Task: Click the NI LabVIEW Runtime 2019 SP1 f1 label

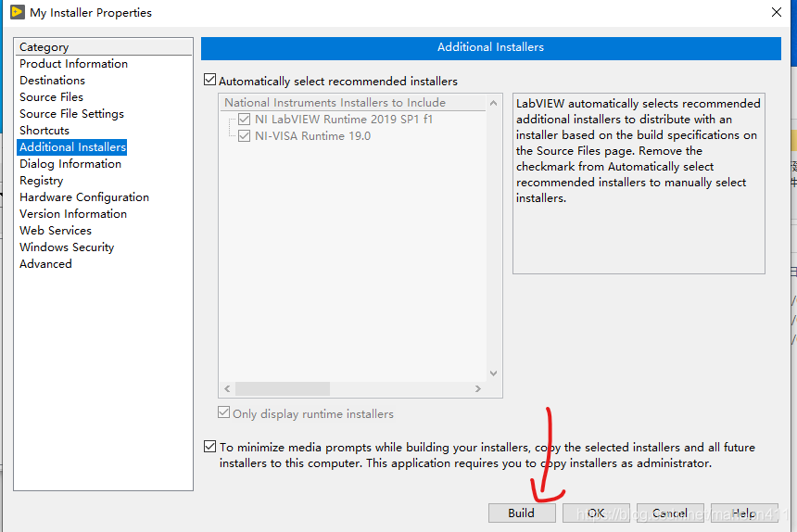Action: pos(344,120)
